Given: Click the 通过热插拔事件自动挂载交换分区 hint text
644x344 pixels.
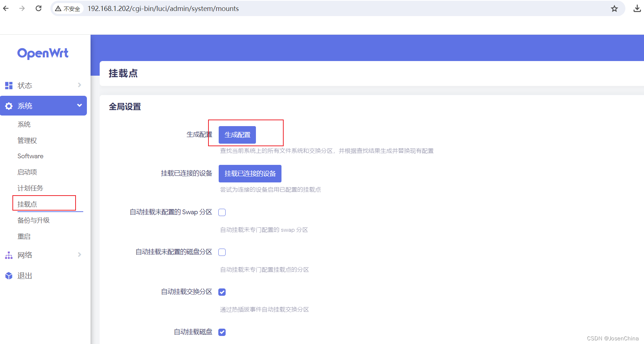Looking at the screenshot, I should (265, 310).
